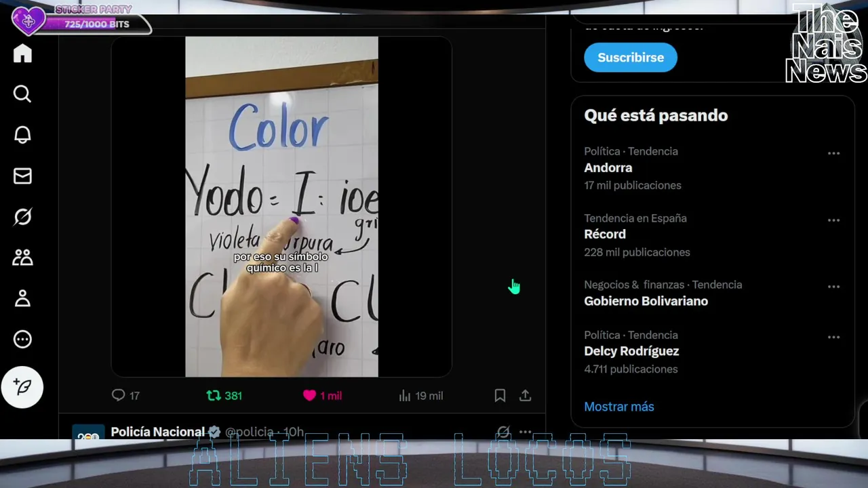Click the Suscribirse button
Image resolution: width=868 pixels, height=488 pixels.
pos(631,58)
